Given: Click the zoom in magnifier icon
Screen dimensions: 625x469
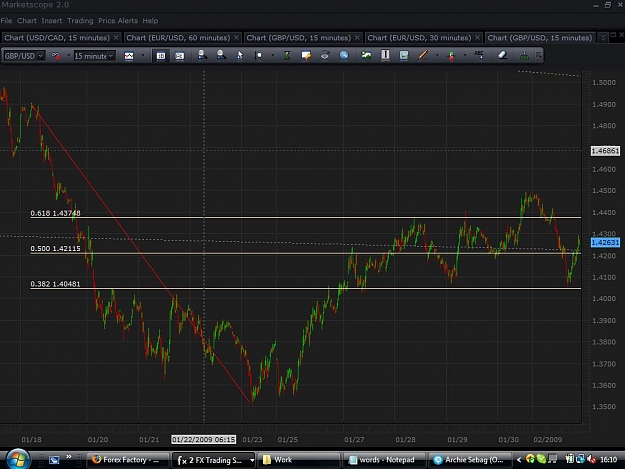Looking at the screenshot, I should (x=202, y=55).
